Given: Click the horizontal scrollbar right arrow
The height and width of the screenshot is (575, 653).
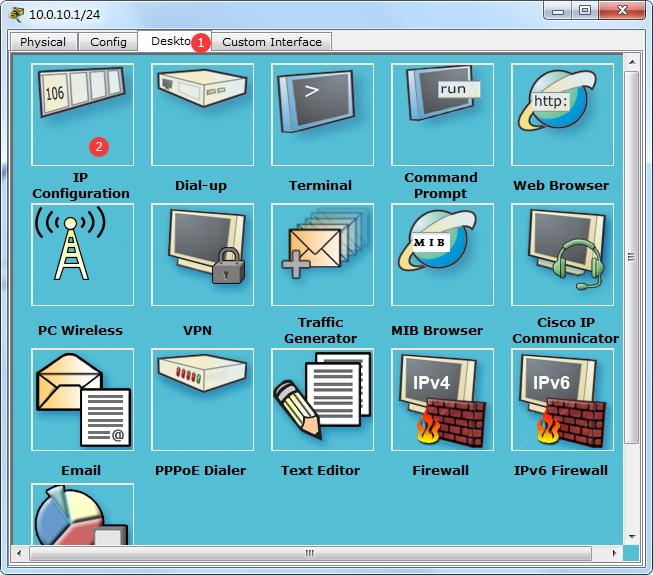Looking at the screenshot, I should coord(614,553).
